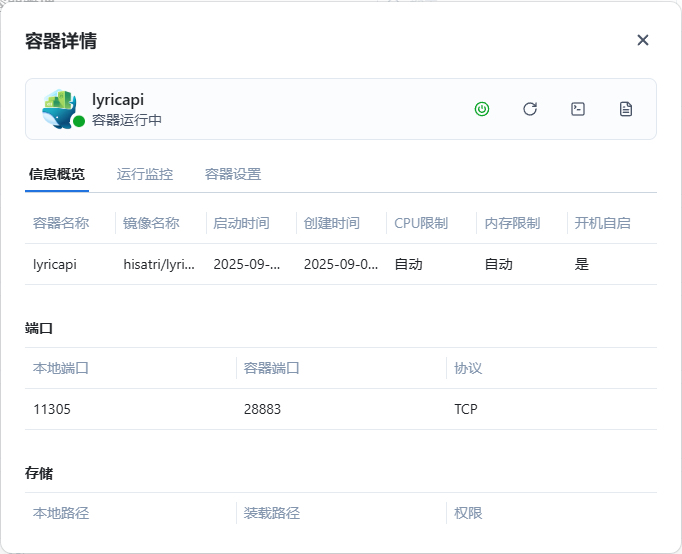
Task: Click the lyricapi container avatar image
Action: 59,108
